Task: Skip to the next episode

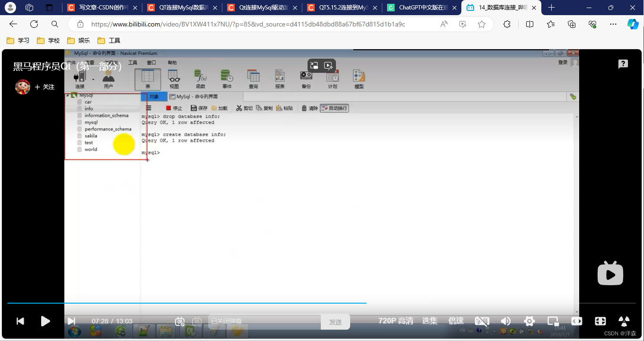Action: (71, 321)
